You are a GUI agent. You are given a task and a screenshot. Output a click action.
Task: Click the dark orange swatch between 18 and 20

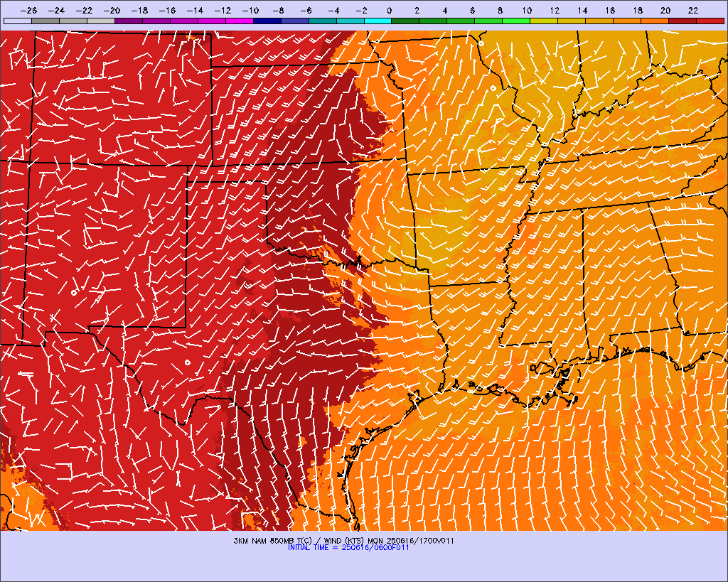tap(655, 21)
